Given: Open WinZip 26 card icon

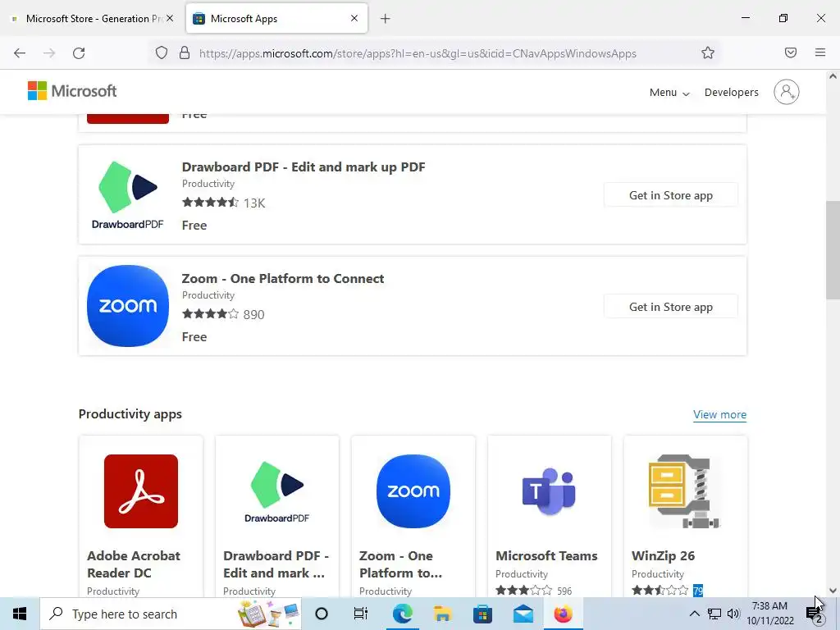Looking at the screenshot, I should pyautogui.click(x=685, y=491).
